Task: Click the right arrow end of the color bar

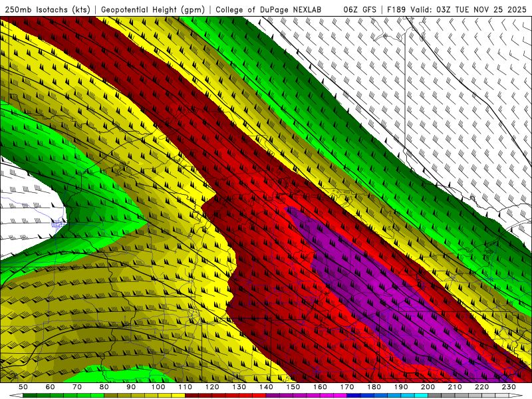Action: 516,395
